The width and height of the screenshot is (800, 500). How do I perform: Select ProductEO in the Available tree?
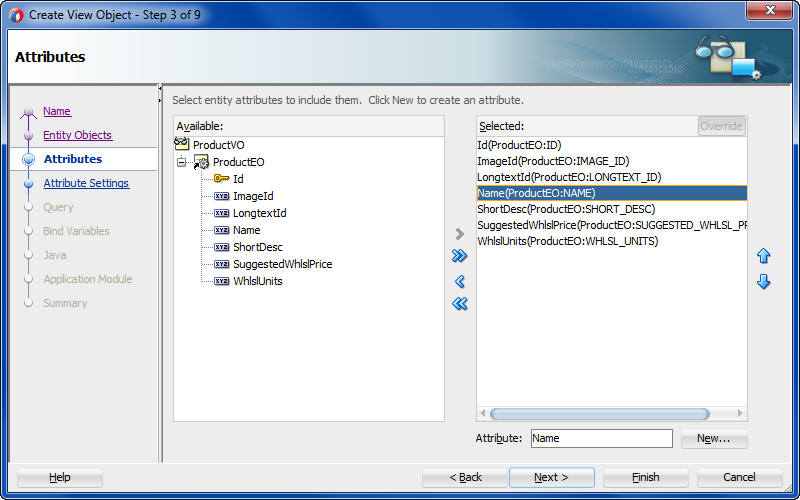point(238,162)
